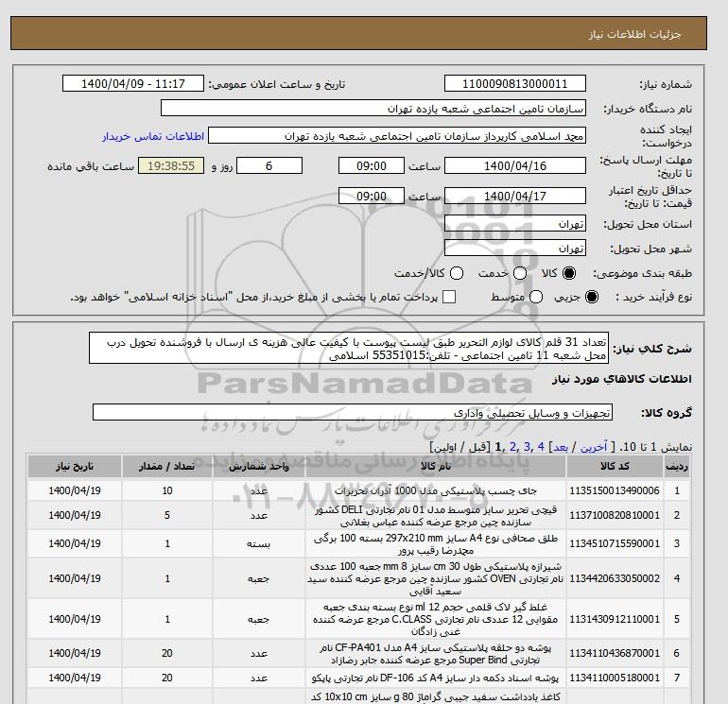Click item code 1134420633050002
Viewport: 728px width, 704px height.
click(x=615, y=578)
